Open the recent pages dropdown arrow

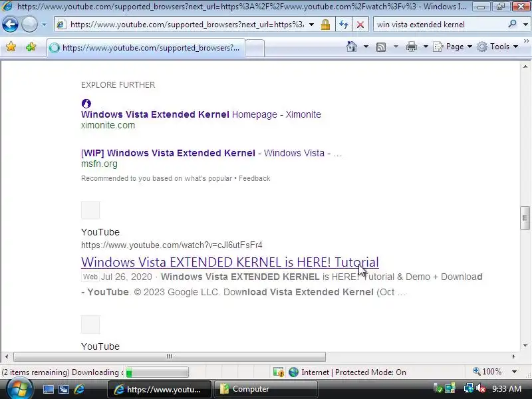click(x=44, y=25)
